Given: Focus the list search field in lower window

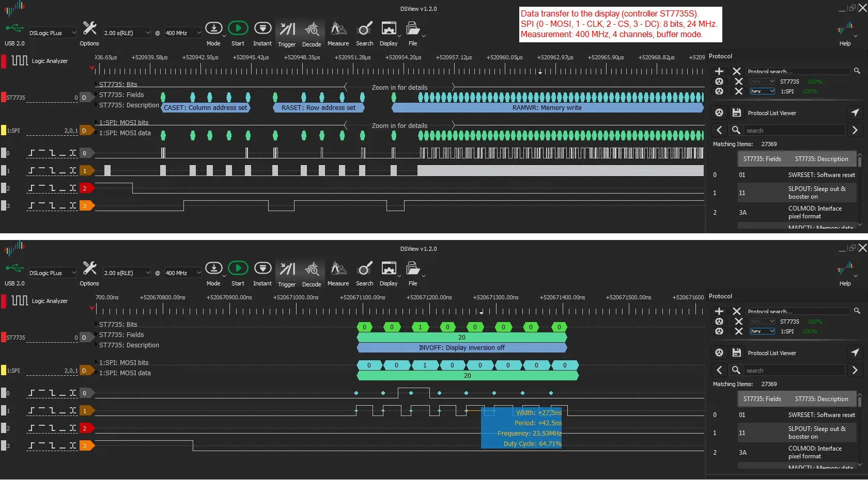Looking at the screenshot, I should coord(794,370).
